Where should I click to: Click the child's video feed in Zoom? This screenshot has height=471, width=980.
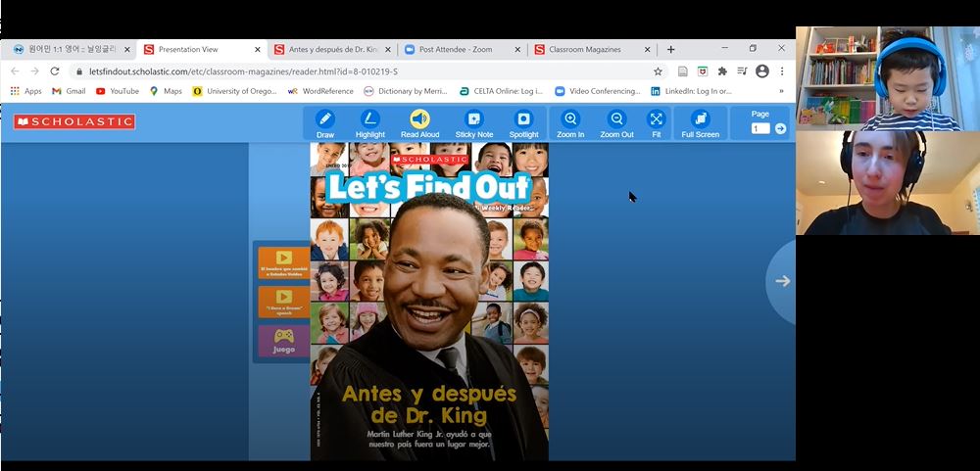click(888, 78)
